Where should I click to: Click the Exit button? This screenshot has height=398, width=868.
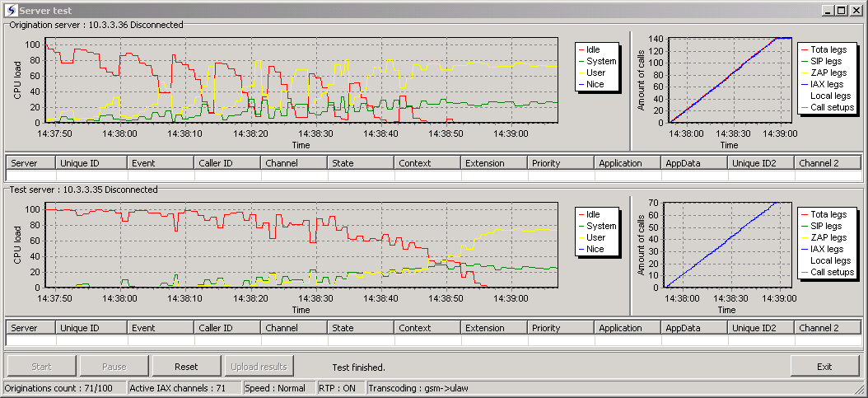[x=824, y=367]
